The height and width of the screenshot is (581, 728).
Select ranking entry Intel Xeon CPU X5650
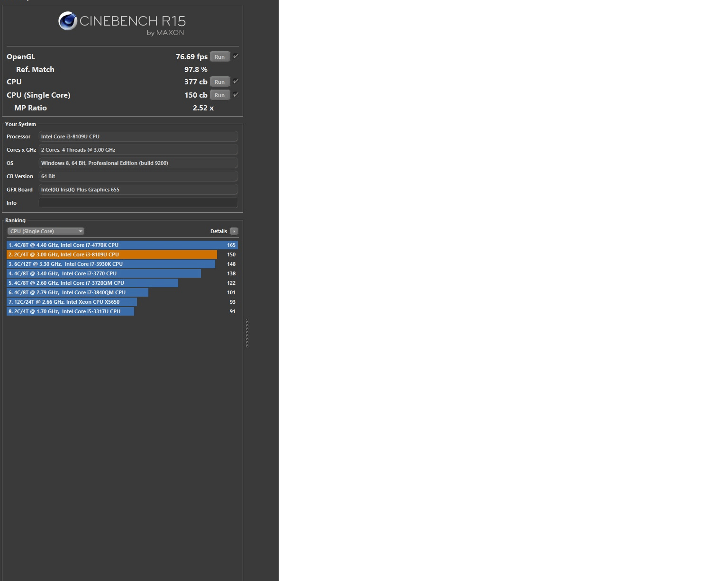tap(122, 302)
